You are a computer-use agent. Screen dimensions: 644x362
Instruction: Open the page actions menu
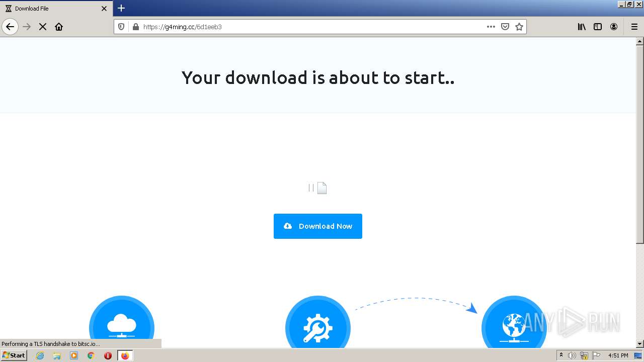pyautogui.click(x=491, y=27)
